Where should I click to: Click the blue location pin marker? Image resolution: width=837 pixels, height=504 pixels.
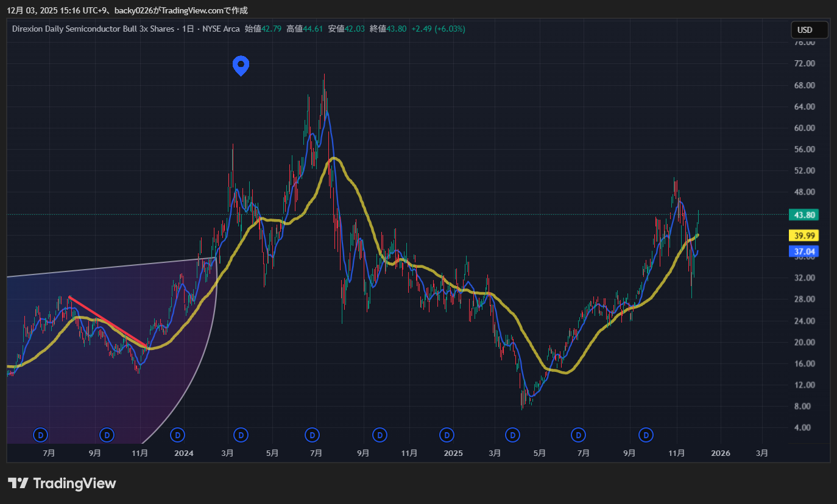point(241,65)
